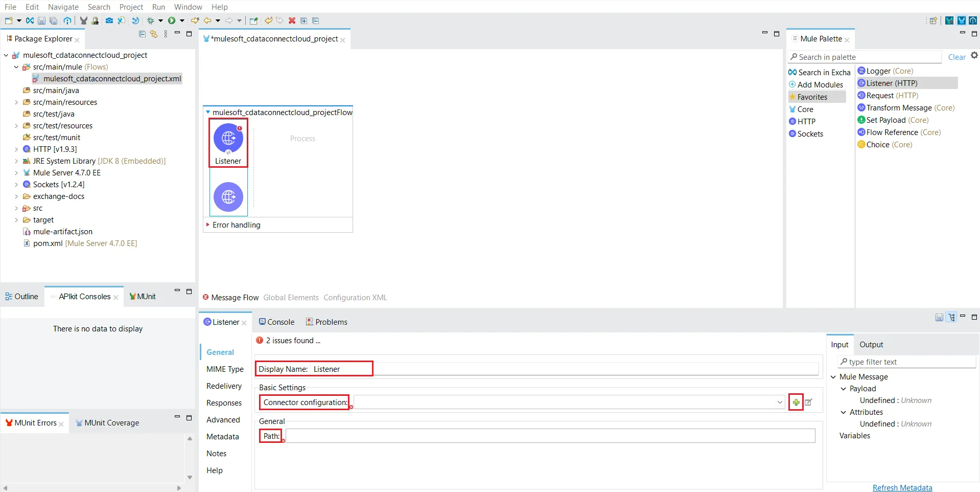The image size is (980, 492).
Task: Open the Connector configuration dropdown
Action: (780, 402)
